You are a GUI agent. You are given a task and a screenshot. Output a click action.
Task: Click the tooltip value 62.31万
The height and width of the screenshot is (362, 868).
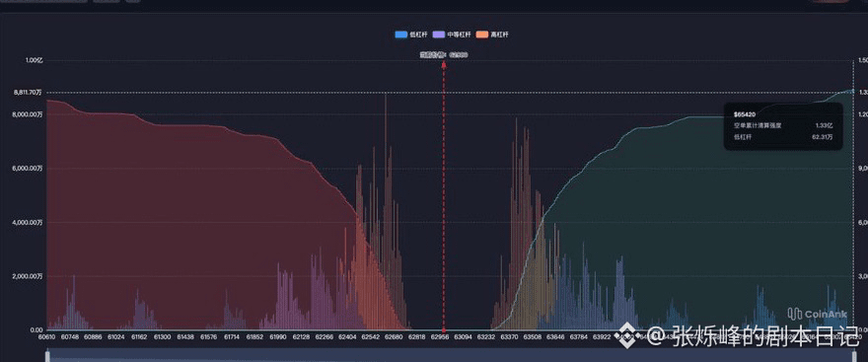[x=823, y=137]
